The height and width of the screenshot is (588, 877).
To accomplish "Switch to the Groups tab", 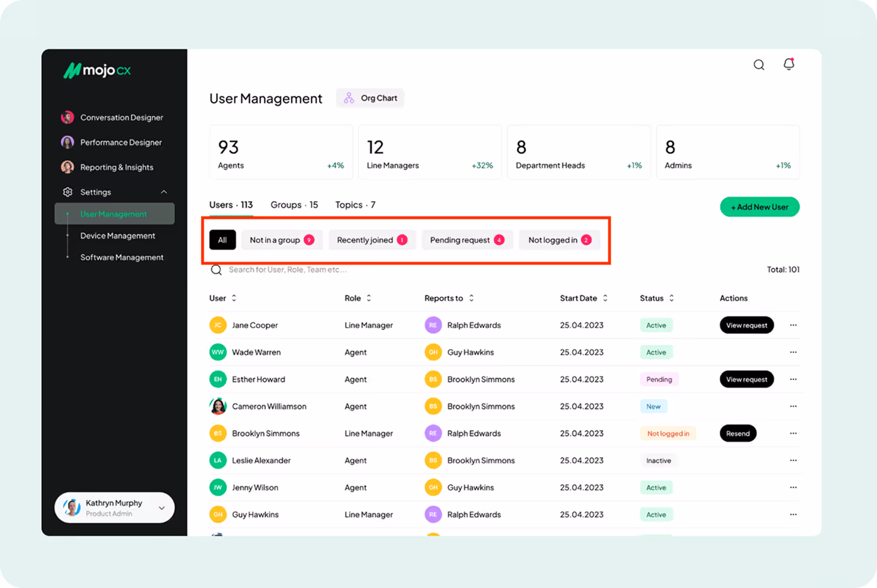I will [x=294, y=205].
